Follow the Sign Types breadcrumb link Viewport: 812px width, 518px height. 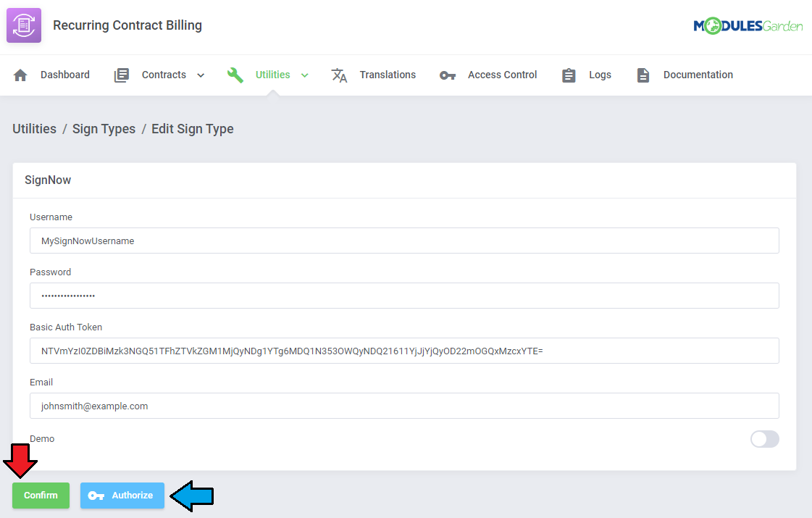click(x=104, y=129)
